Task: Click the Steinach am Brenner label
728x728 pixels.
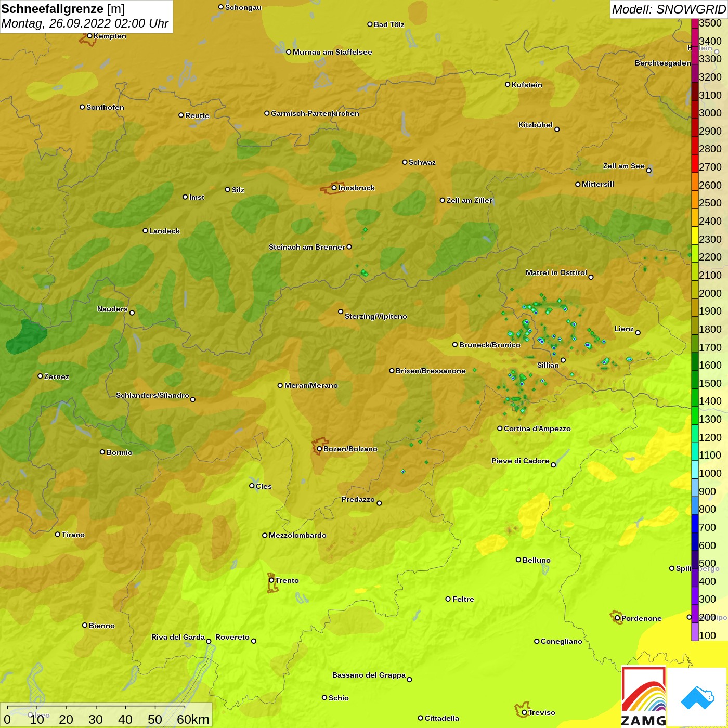Action: pyautogui.click(x=307, y=247)
